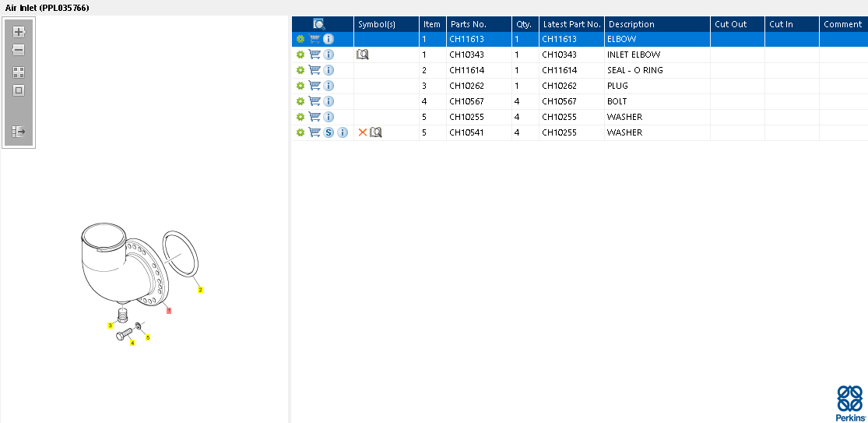Click the four-squares grid view icon

point(19,72)
